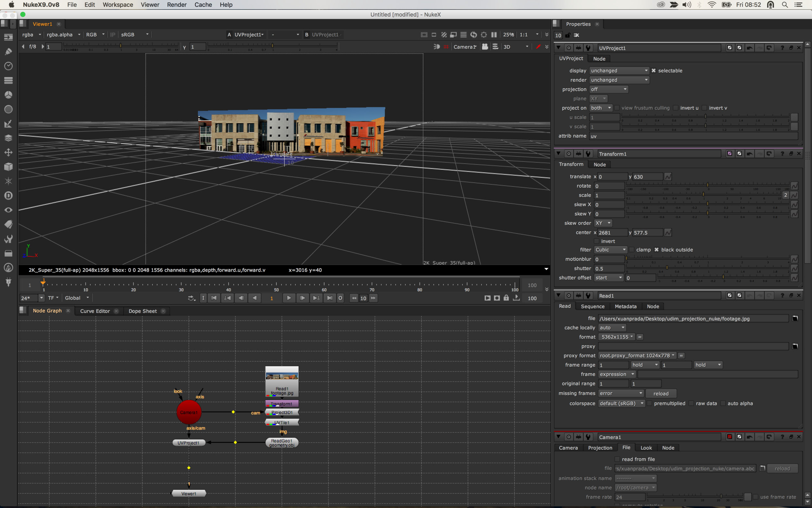Click the Play backward button
This screenshot has height=508, width=812.
(255, 298)
